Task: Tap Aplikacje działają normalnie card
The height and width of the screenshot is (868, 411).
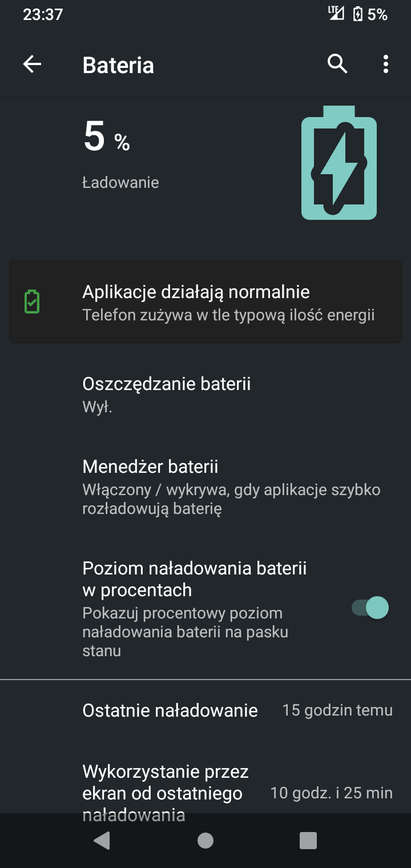Action: click(x=205, y=302)
